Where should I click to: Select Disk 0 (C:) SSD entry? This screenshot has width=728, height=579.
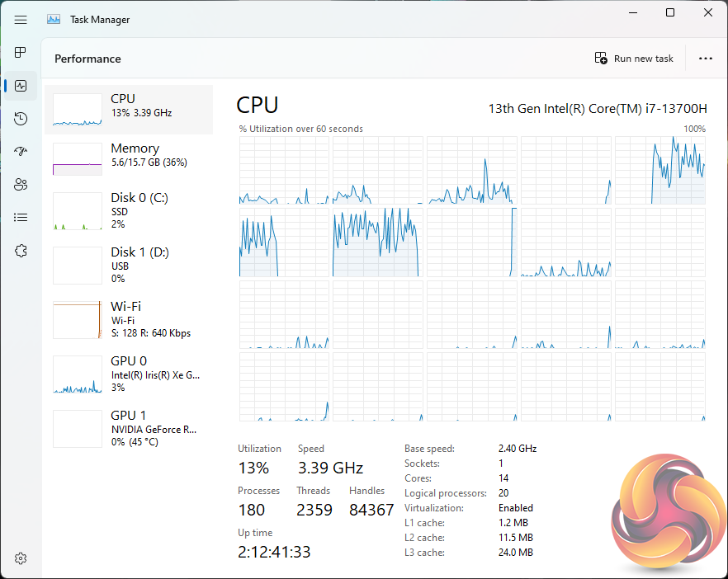point(129,210)
